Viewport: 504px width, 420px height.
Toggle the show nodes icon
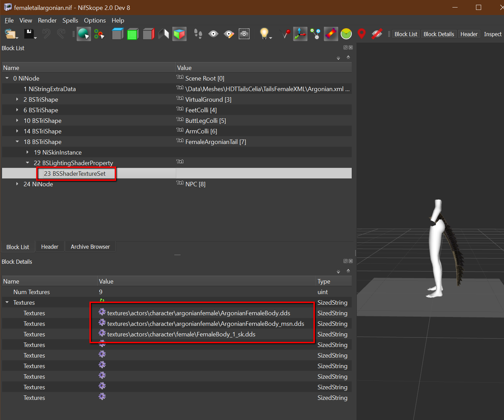tap(316, 34)
